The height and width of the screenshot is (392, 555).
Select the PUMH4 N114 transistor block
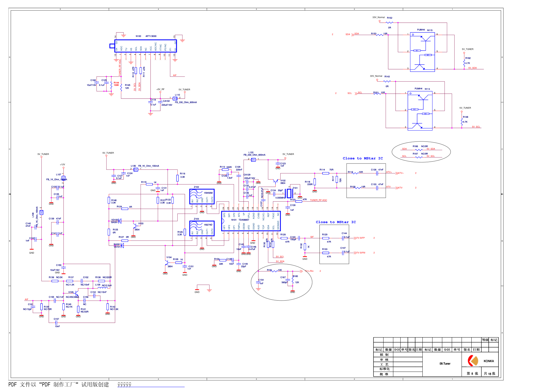pyautogui.click(x=420, y=111)
